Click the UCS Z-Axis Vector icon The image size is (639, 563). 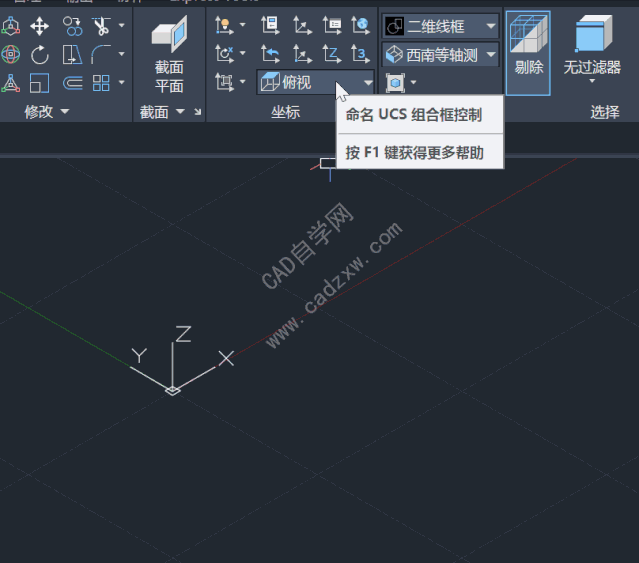point(332,54)
